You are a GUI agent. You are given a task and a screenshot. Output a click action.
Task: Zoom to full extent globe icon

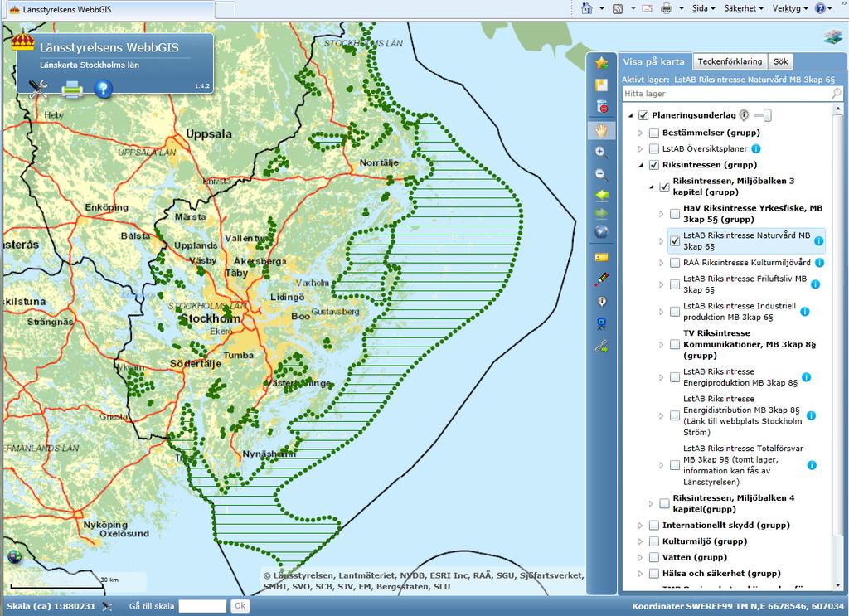[x=601, y=232]
